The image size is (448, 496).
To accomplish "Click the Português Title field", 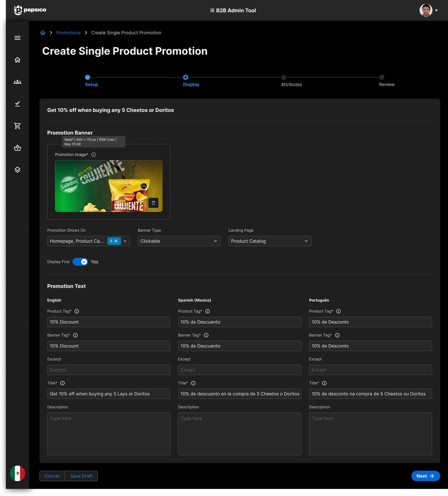I will [370, 394].
